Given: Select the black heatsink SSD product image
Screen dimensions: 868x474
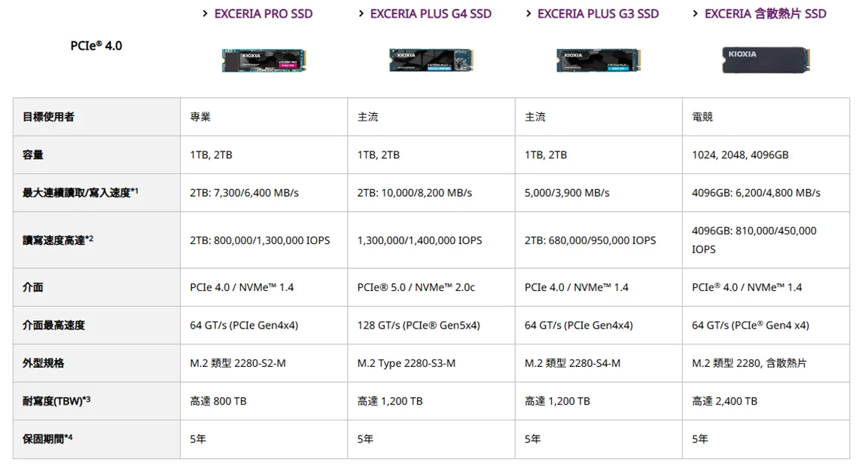Looking at the screenshot, I should [765, 60].
